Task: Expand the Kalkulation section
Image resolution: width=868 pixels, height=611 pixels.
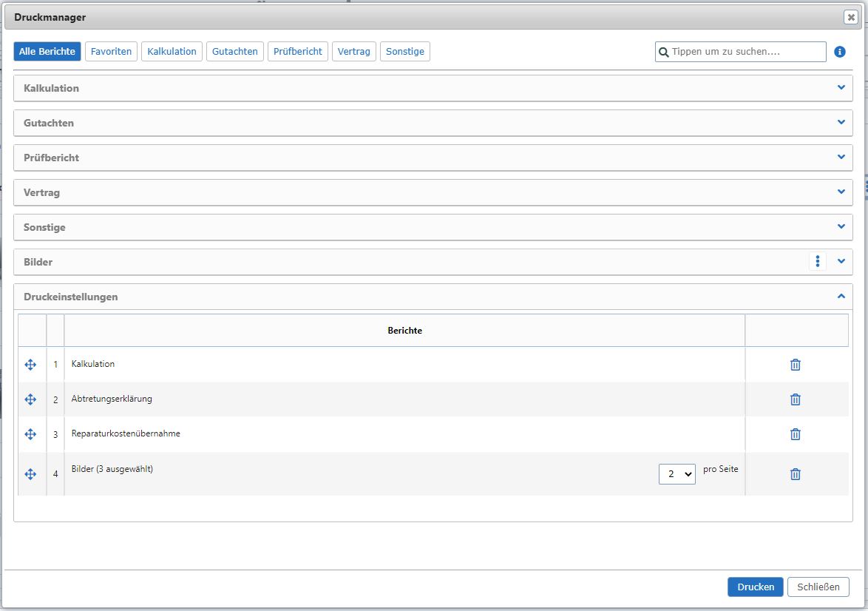Action: click(841, 87)
